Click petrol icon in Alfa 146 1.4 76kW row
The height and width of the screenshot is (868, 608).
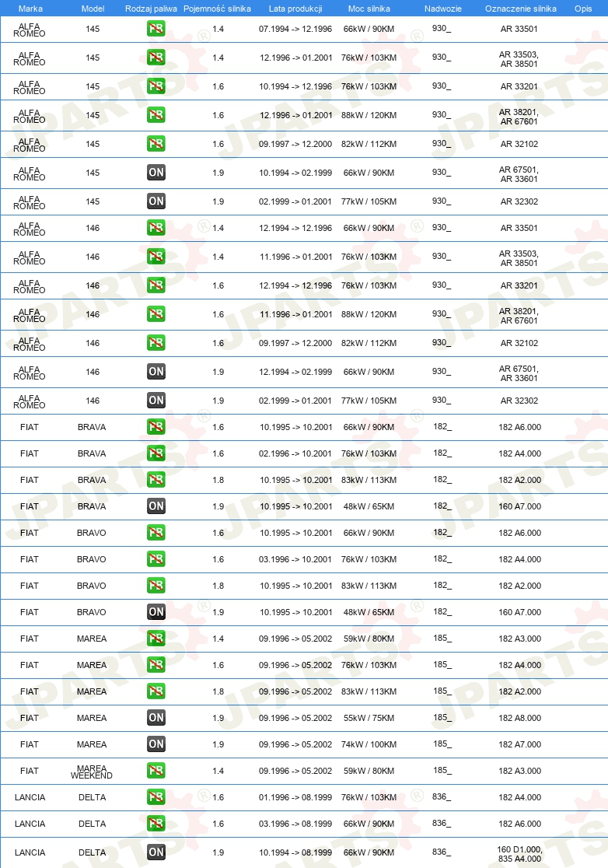point(156,257)
